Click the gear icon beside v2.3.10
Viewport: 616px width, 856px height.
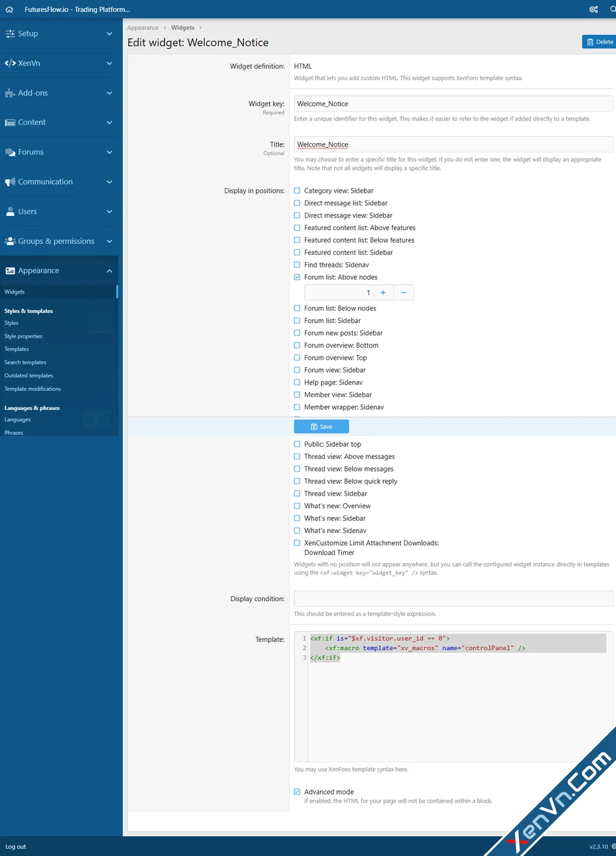coord(613,847)
